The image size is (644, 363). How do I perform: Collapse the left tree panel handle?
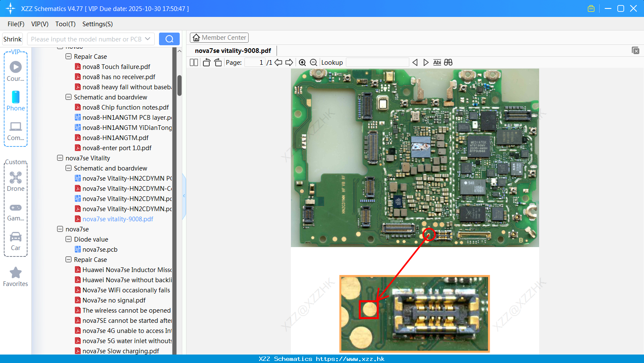click(x=184, y=196)
